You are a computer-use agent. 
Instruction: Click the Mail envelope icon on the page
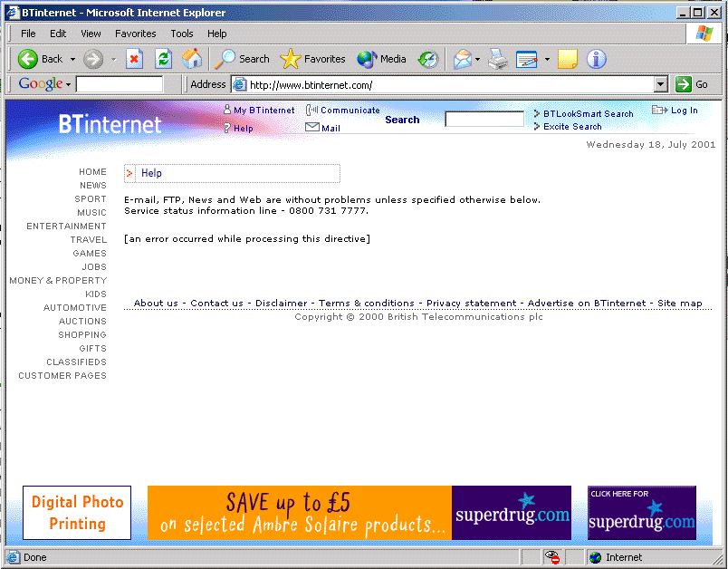point(312,127)
